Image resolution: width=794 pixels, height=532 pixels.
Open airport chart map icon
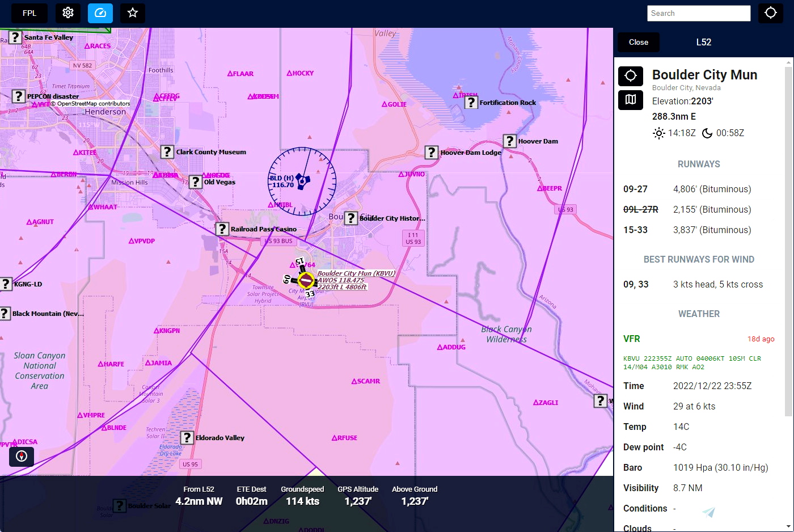631,100
